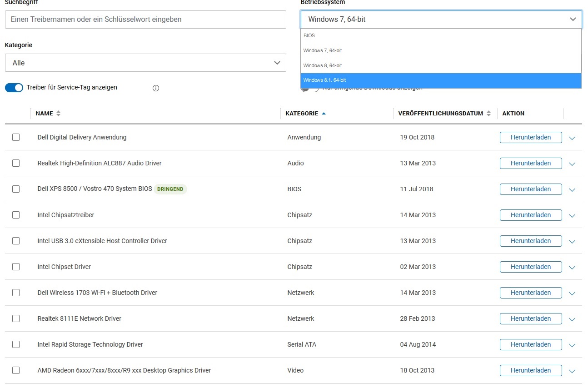The width and height of the screenshot is (588, 388).
Task: Expand Intel USB 3.0 driver row details
Action: tap(572, 242)
